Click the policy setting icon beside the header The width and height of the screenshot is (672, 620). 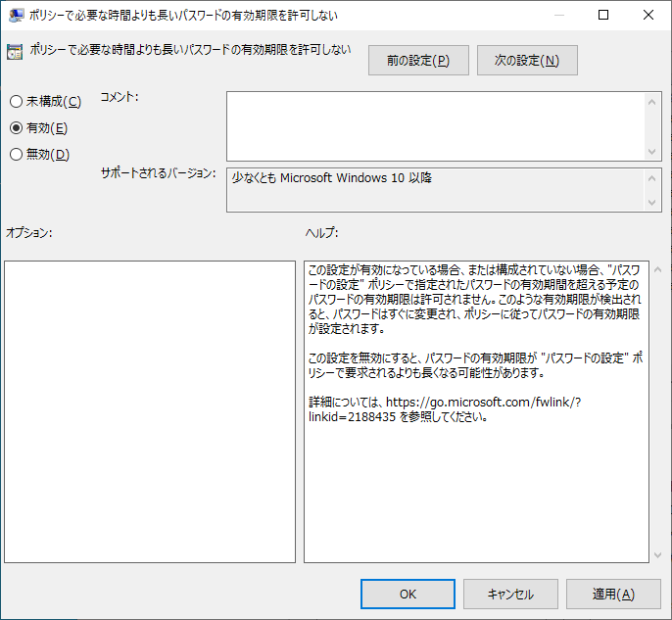click(16, 53)
